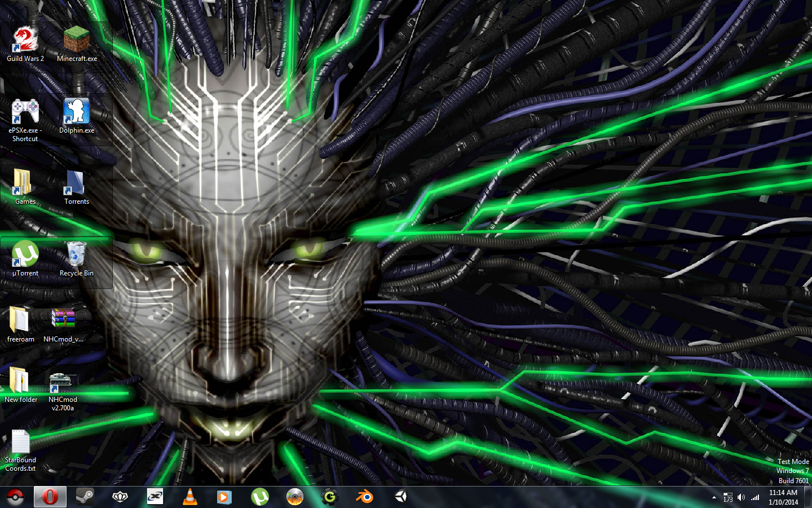Screen dimensions: 812x508
Task: Select the µTorrent desktop shortcut
Action: (25, 255)
